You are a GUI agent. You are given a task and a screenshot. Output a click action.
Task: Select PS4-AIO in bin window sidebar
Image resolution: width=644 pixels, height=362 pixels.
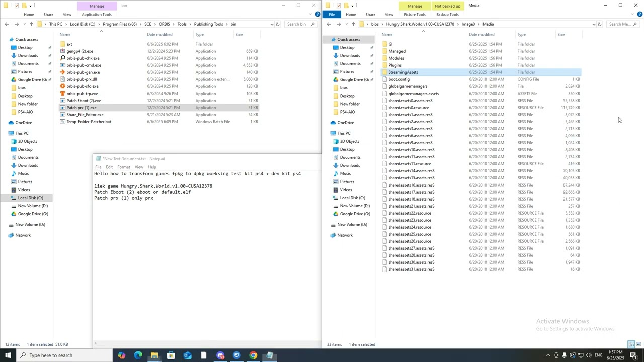[x=25, y=112]
